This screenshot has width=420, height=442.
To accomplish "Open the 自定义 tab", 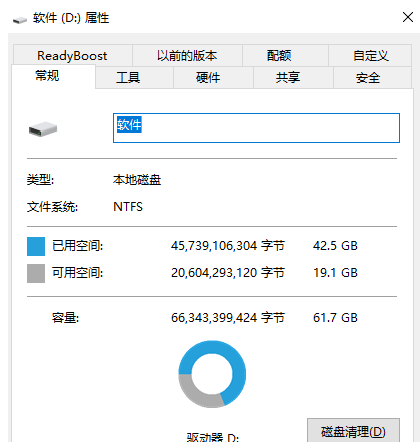I will click(x=370, y=56).
